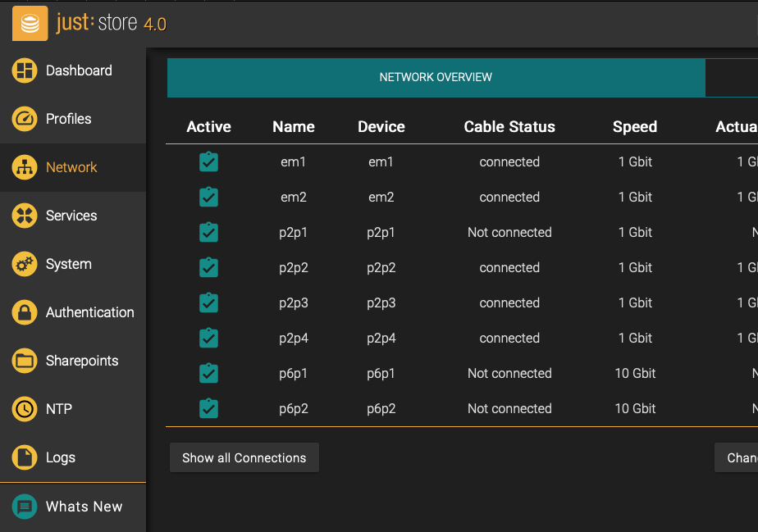Open the Dashboard icon in sidebar
The width and height of the screenshot is (758, 532).
(25, 70)
